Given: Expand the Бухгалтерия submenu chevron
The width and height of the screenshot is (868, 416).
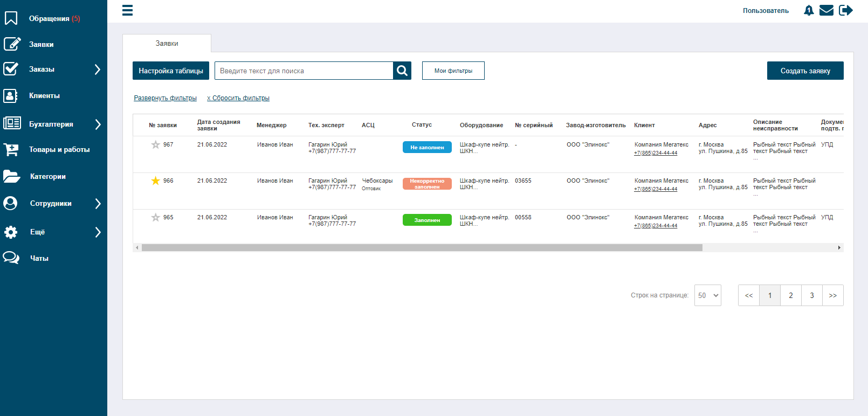Looking at the screenshot, I should click(x=98, y=124).
